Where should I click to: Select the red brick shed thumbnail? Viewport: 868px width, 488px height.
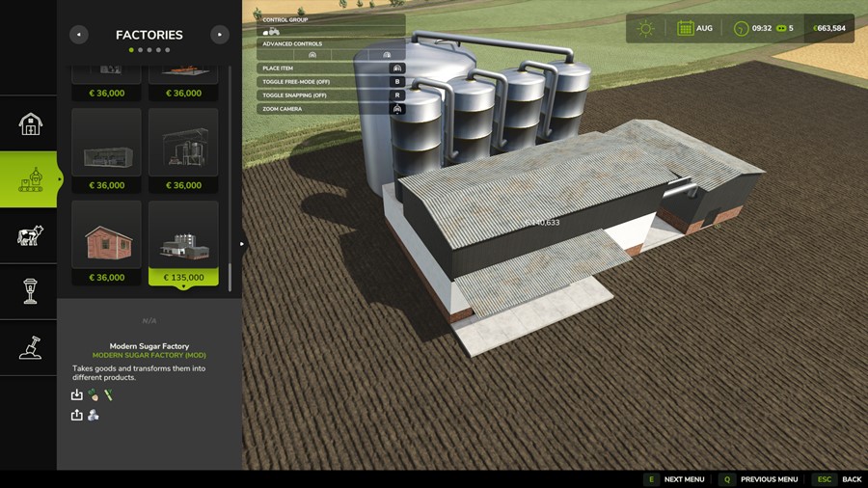pyautogui.click(x=106, y=234)
